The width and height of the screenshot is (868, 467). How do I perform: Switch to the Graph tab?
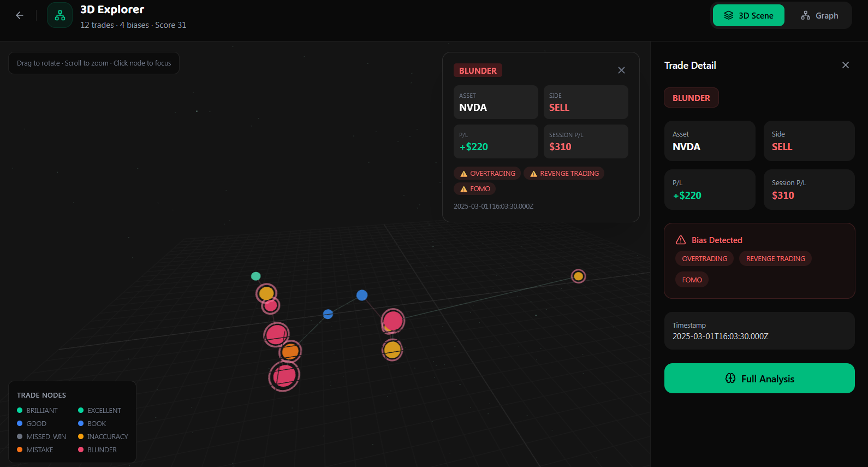819,15
